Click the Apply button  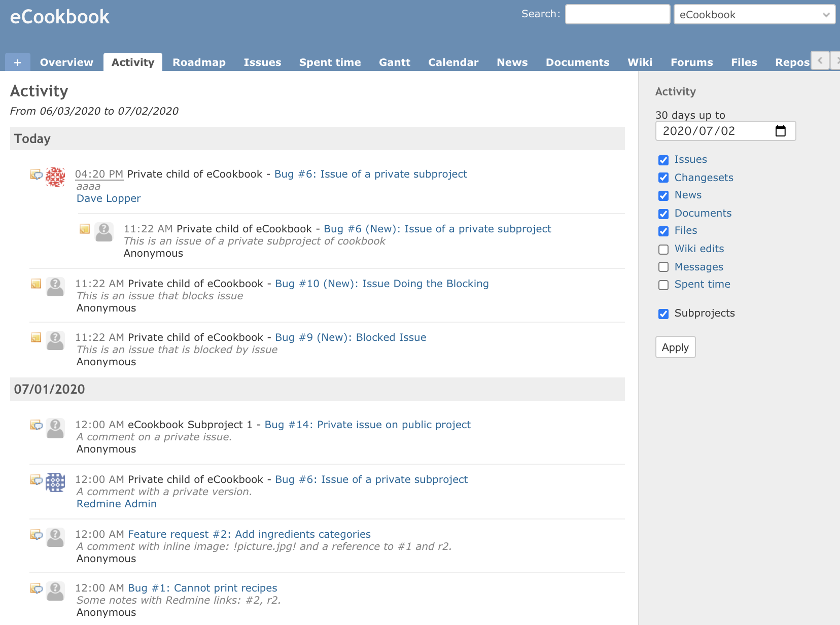tap(675, 348)
